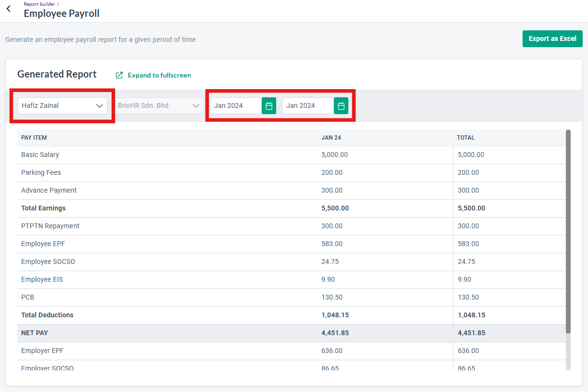Image resolution: width=588 pixels, height=392 pixels.
Task: Open the Jan 2024 start period dropdown
Action: coord(236,105)
